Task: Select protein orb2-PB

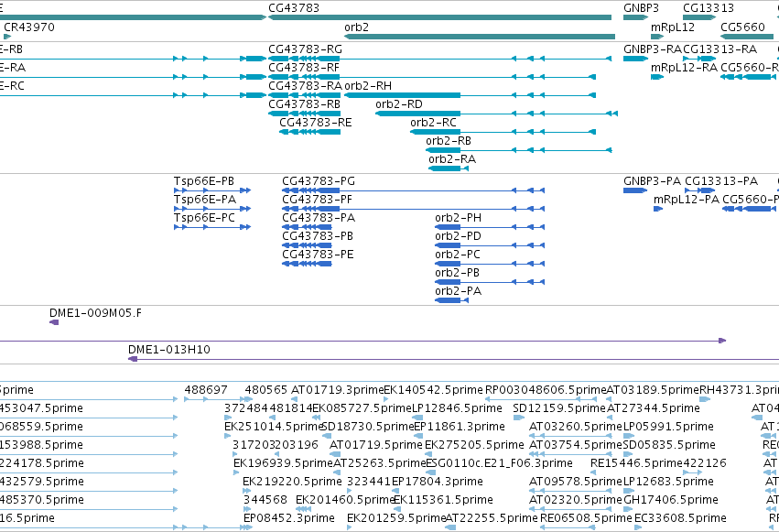Action: coord(457,273)
